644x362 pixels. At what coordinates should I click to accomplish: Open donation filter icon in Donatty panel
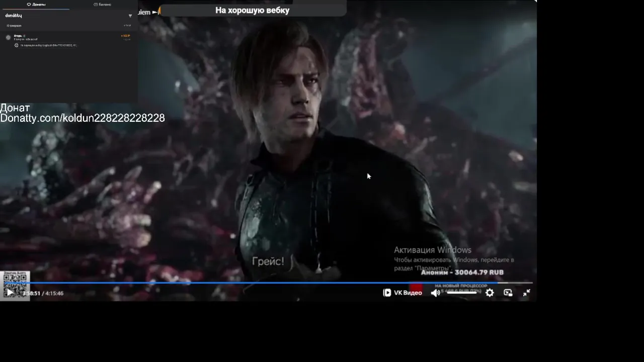(130, 16)
